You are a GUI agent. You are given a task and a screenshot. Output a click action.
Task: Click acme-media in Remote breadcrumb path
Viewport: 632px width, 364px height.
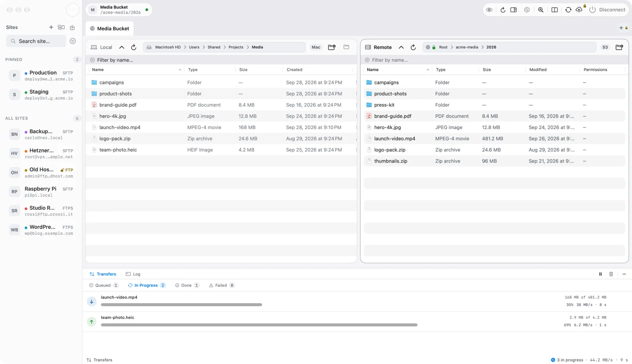coord(467,47)
